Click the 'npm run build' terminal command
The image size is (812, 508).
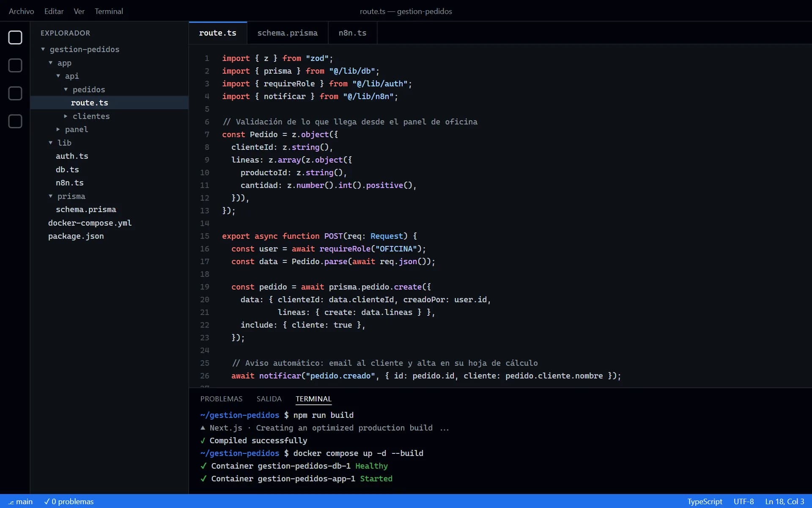tap(324, 415)
